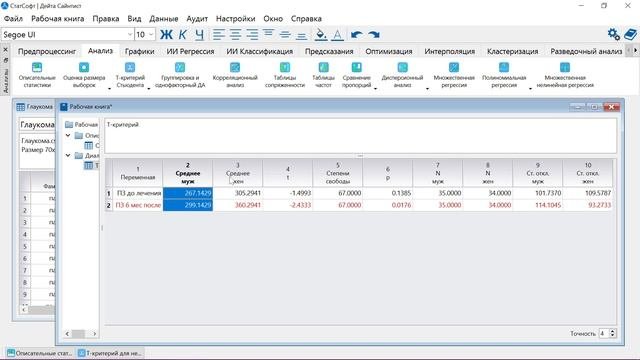This screenshot has width=640, height=360.
Task: Switch to Кластеризация tab
Action: tap(513, 51)
